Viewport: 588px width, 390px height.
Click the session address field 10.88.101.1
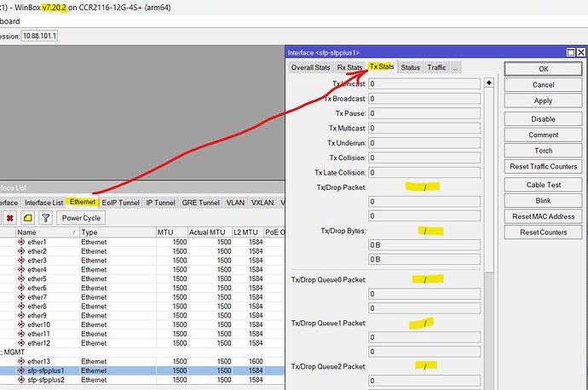(39, 36)
